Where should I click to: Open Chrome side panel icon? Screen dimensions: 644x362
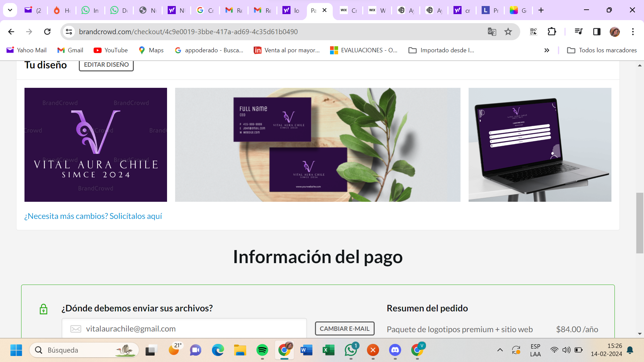(x=597, y=32)
